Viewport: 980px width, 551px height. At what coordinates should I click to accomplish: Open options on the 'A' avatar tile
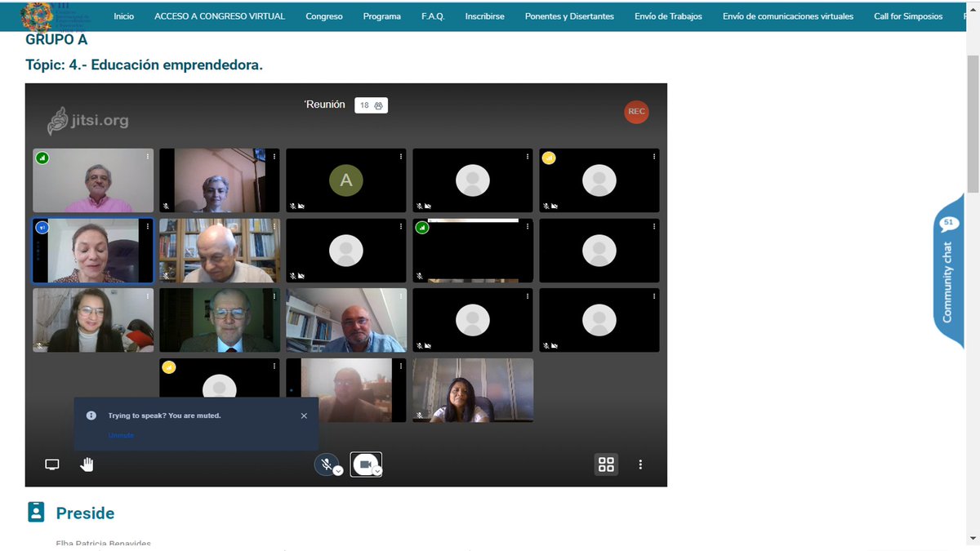400,156
